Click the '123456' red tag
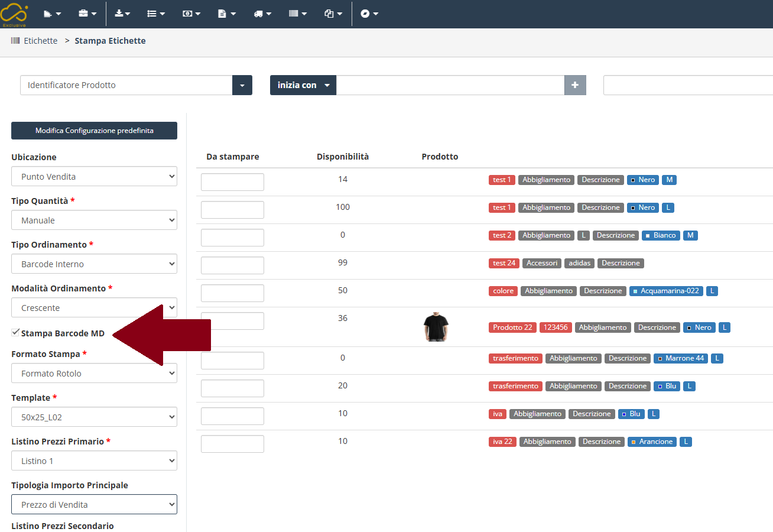 point(556,327)
